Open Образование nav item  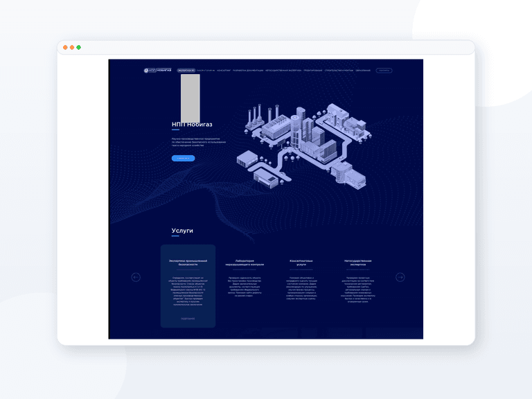363,71
